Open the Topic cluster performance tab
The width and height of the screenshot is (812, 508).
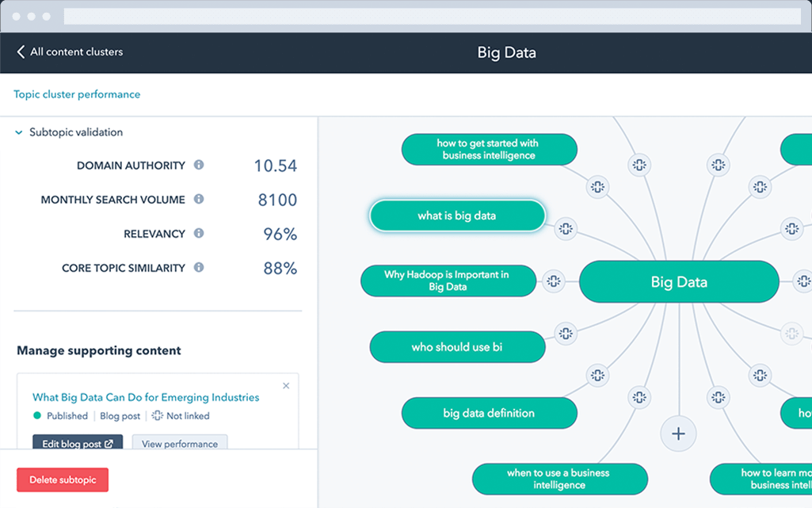coord(77,94)
